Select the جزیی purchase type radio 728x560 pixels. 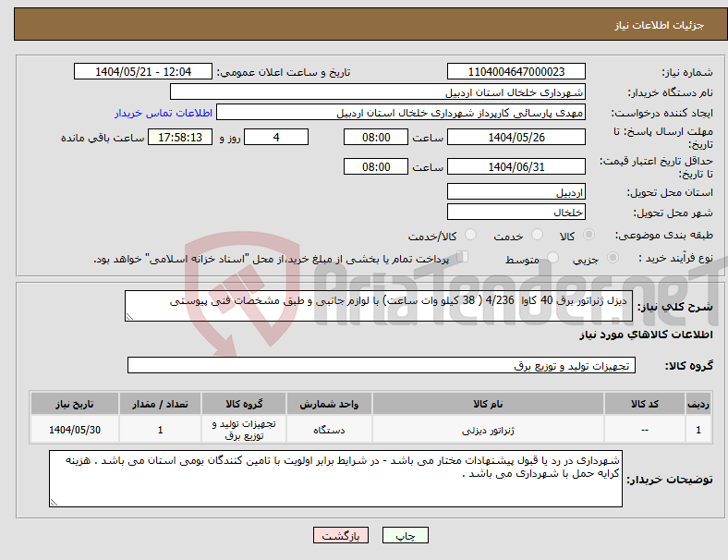[x=613, y=257]
